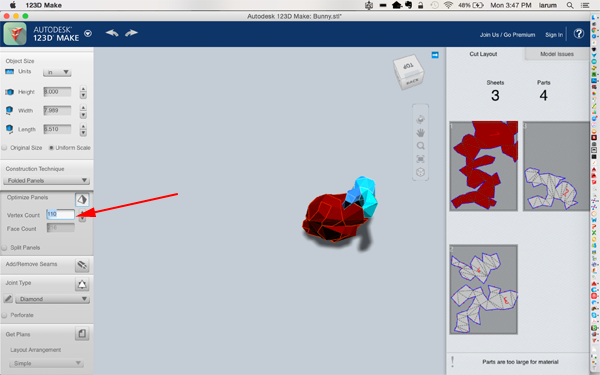This screenshot has width=600, height=375.
Task: Click the Joint Type triangle icon
Action: click(x=82, y=284)
